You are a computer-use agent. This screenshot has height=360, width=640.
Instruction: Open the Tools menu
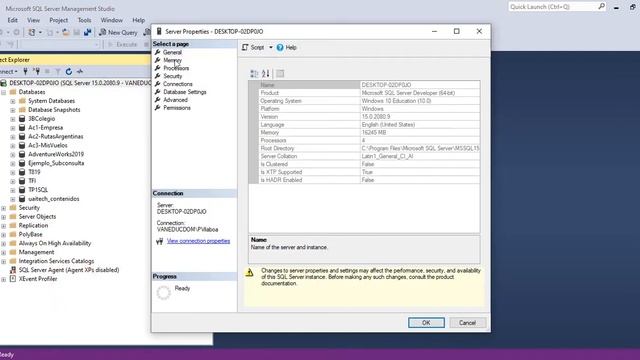click(x=84, y=20)
